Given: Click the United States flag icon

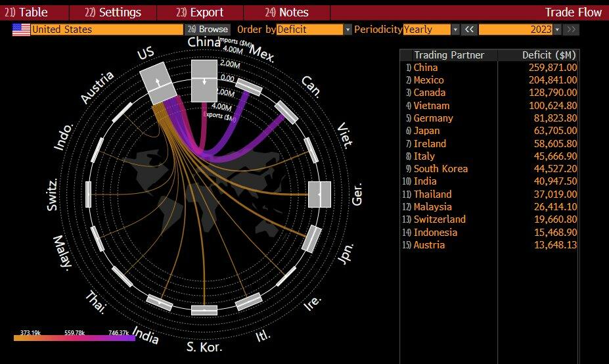Looking at the screenshot, I should pyautogui.click(x=21, y=30).
